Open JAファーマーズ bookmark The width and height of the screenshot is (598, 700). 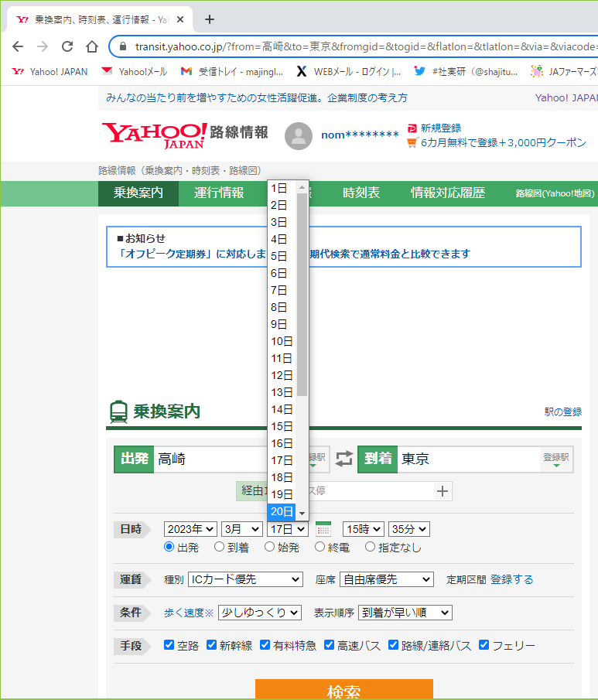(564, 71)
